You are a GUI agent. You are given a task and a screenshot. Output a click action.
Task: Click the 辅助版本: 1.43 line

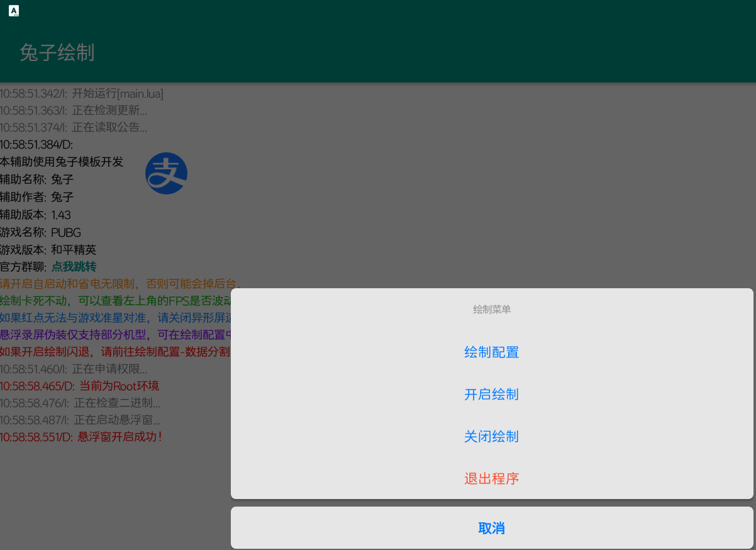(36, 215)
